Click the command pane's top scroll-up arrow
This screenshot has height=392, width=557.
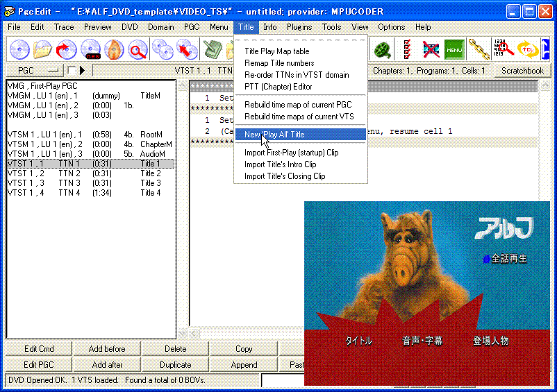[545, 85]
